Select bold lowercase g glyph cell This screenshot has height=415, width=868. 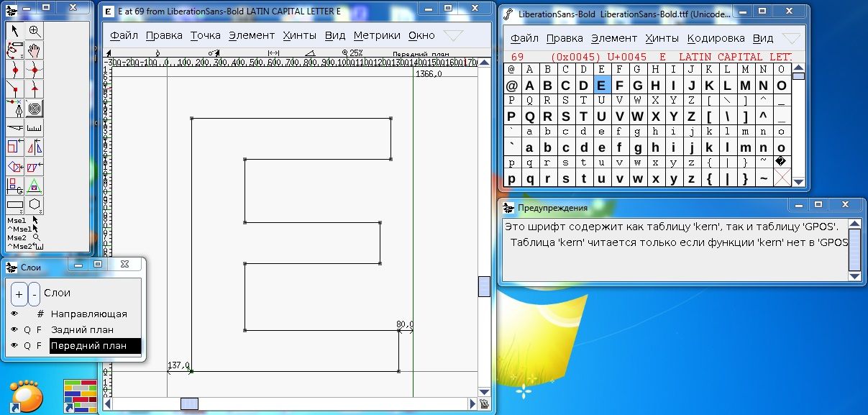click(638, 147)
